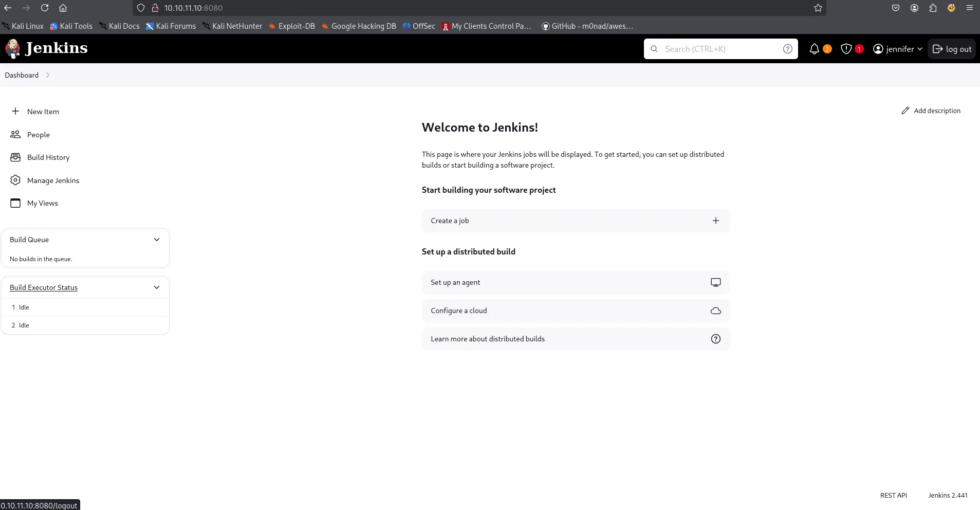The height and width of the screenshot is (510, 980).
Task: Click the Jenkins 2.441 version text
Action: [948, 495]
